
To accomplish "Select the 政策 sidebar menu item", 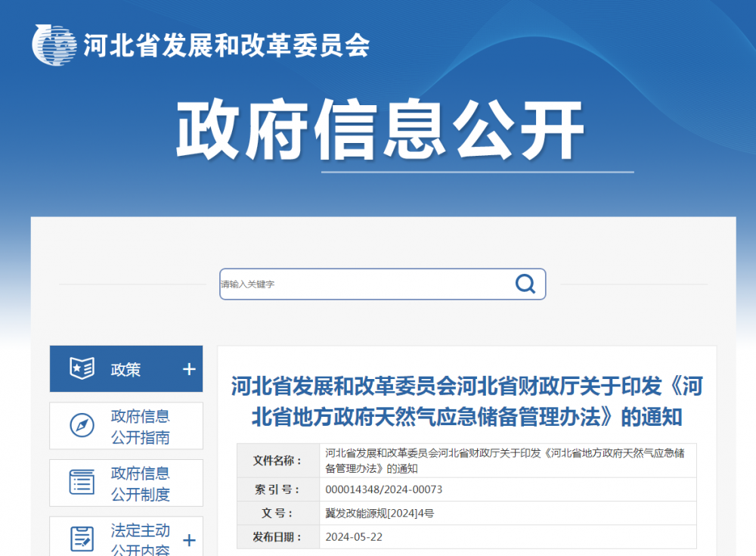I will [x=125, y=368].
